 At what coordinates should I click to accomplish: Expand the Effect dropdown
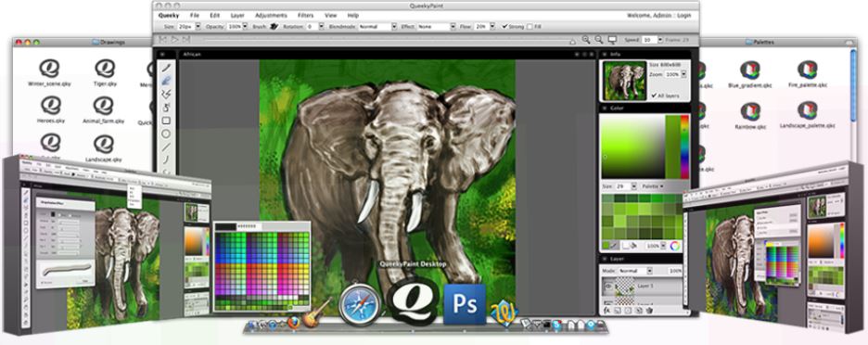point(437,27)
